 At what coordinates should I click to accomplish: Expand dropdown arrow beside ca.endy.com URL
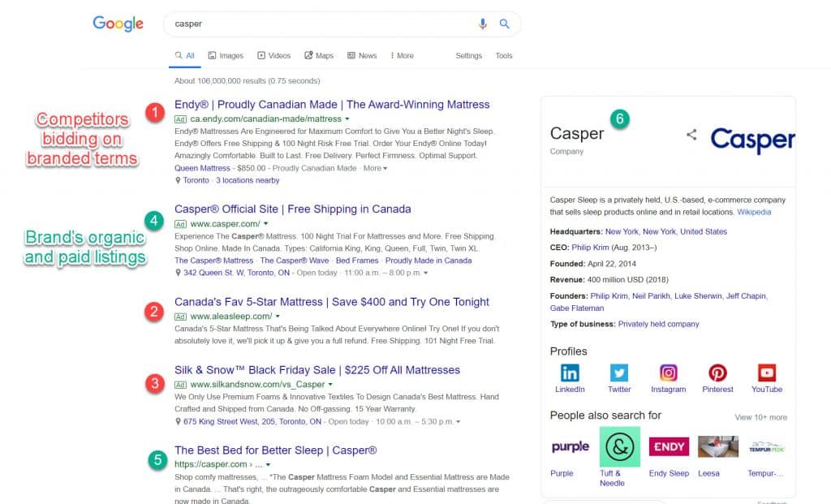coord(347,119)
